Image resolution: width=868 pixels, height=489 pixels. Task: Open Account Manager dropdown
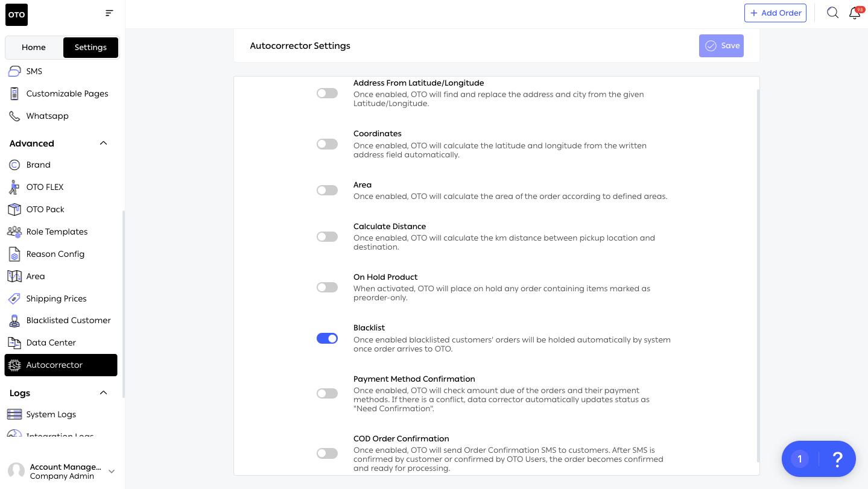[111, 471]
